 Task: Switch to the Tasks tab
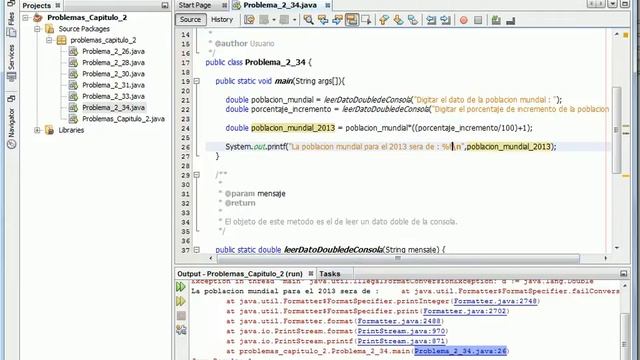pyautogui.click(x=330, y=273)
